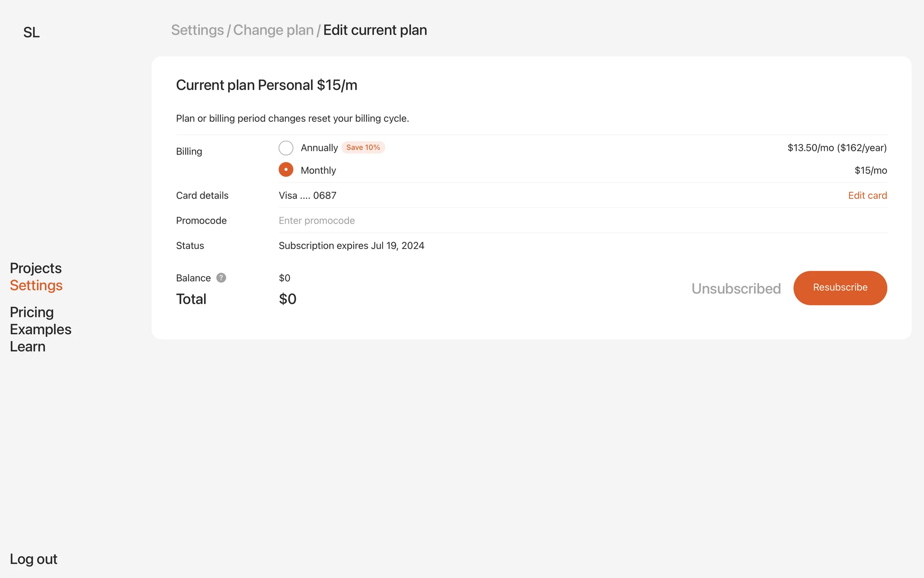This screenshot has width=924, height=578.
Task: Open the Edit card link
Action: pos(867,196)
